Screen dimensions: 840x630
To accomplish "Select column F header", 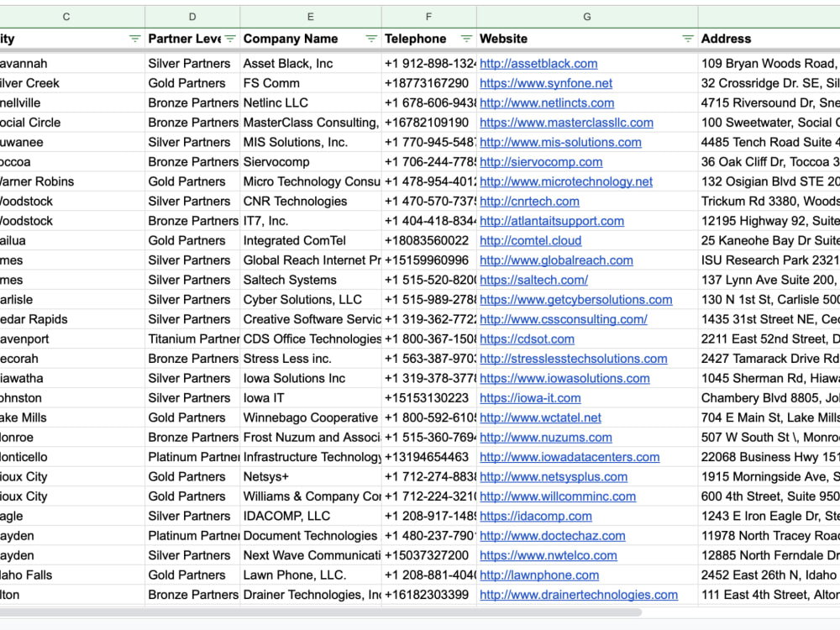I will pos(428,17).
